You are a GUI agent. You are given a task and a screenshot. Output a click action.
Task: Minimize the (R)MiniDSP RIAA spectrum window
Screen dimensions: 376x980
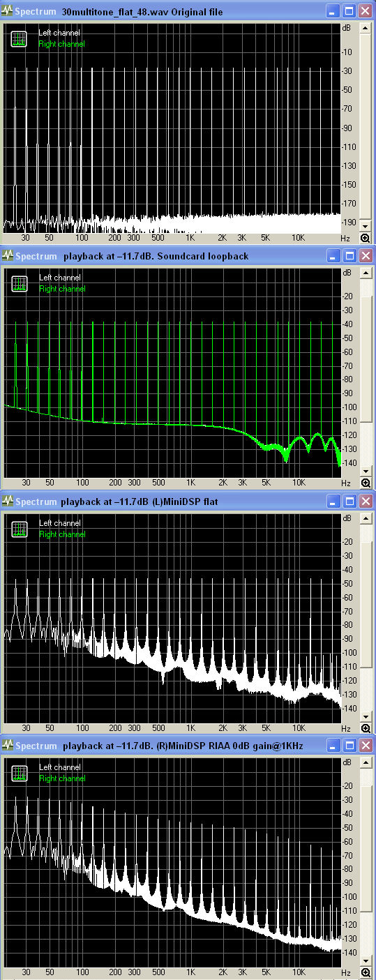pos(333,746)
